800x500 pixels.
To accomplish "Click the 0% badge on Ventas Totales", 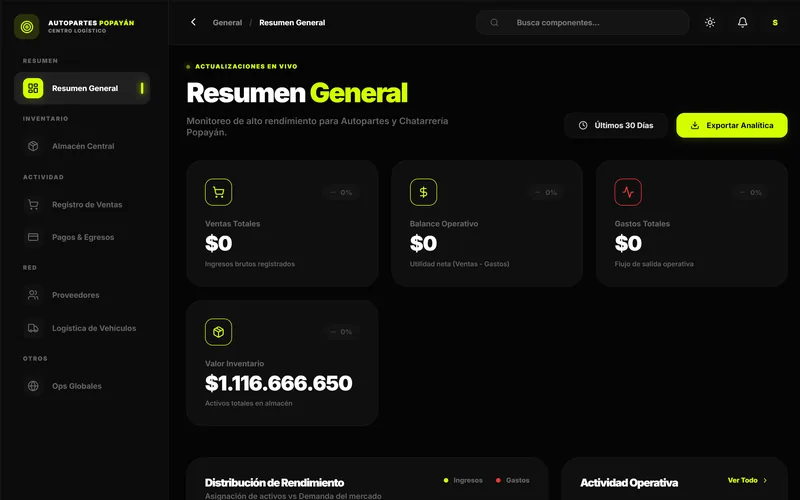I will click(x=341, y=192).
